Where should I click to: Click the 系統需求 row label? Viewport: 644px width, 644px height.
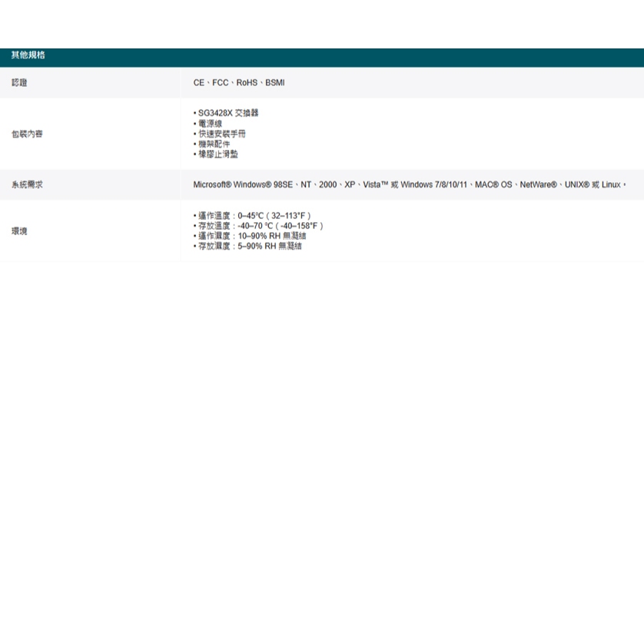pyautogui.click(x=27, y=184)
